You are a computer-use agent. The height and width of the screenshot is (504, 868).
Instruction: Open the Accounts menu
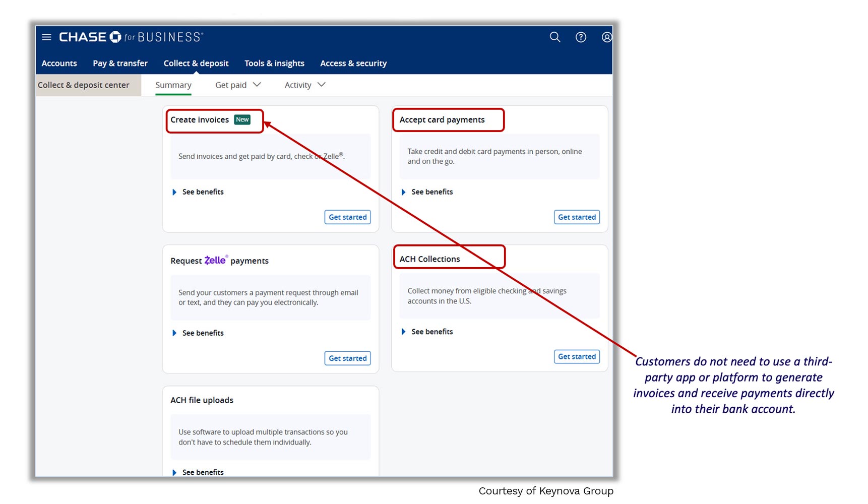coord(59,64)
